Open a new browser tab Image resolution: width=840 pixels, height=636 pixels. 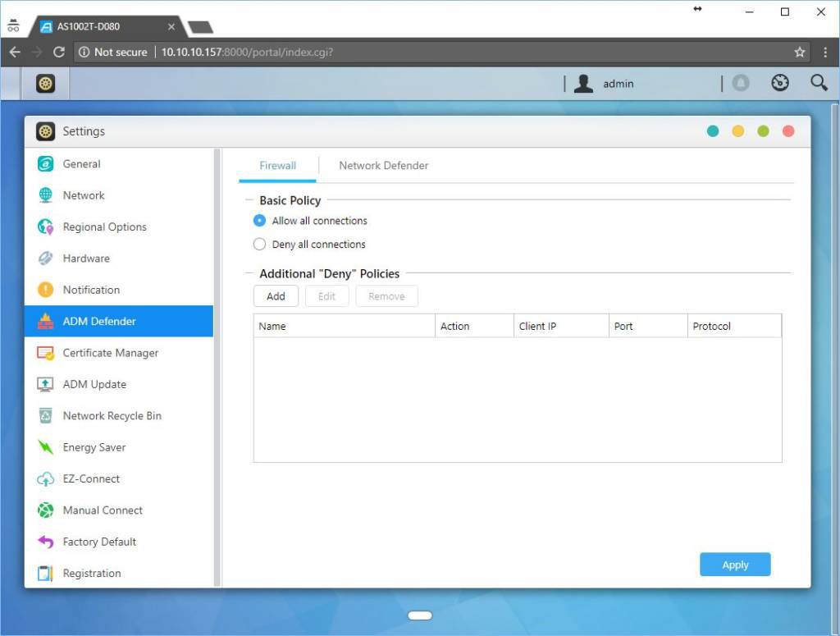click(200, 27)
